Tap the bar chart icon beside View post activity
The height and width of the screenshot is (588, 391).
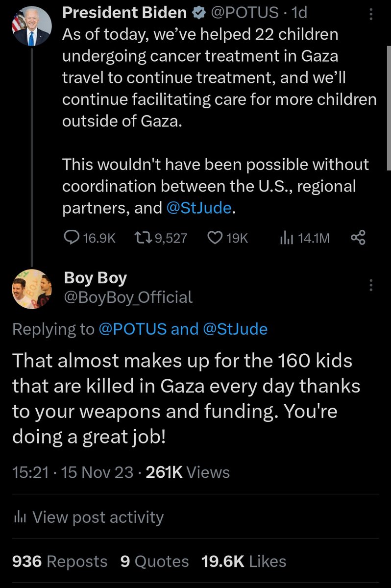19,518
